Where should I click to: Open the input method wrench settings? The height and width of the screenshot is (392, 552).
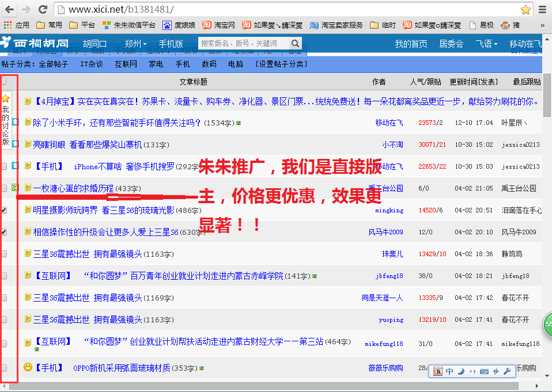pyautogui.click(x=507, y=371)
